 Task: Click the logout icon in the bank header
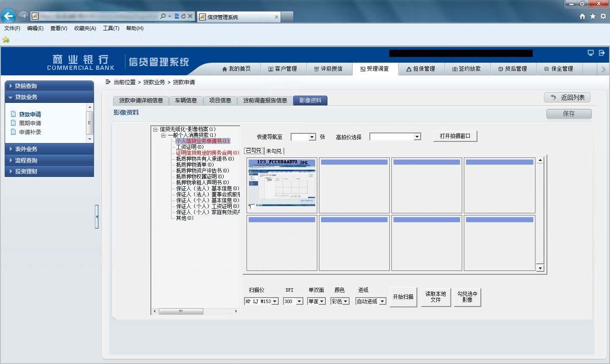pyautogui.click(x=602, y=53)
